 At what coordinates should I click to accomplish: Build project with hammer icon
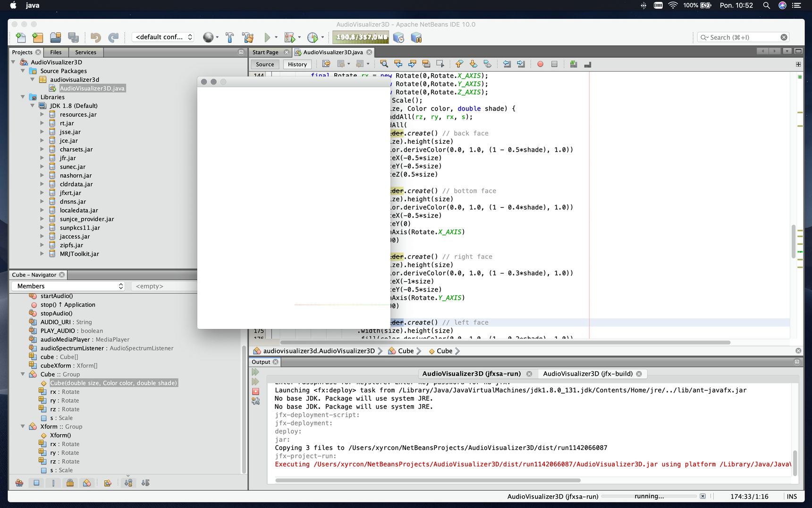(x=230, y=37)
